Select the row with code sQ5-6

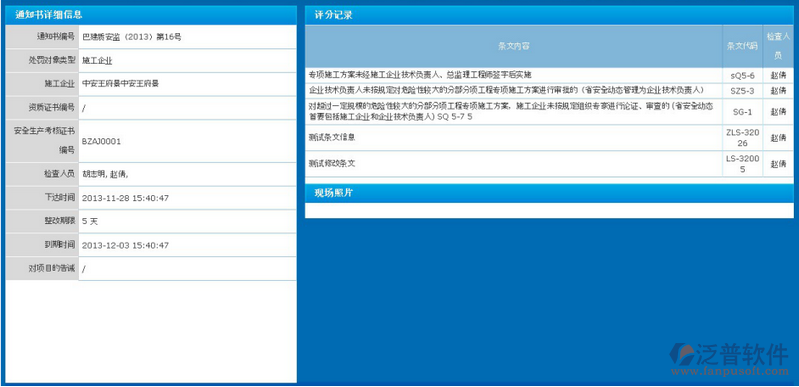click(x=549, y=75)
